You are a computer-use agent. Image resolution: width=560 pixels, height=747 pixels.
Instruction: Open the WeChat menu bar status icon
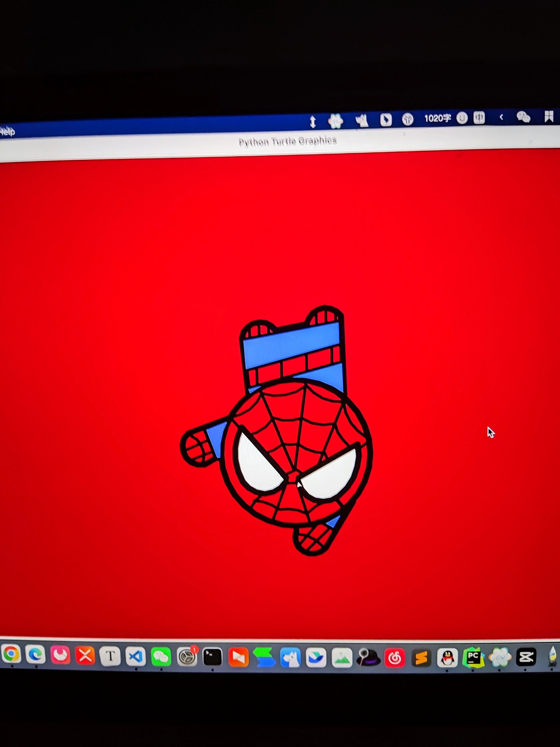pos(523,117)
